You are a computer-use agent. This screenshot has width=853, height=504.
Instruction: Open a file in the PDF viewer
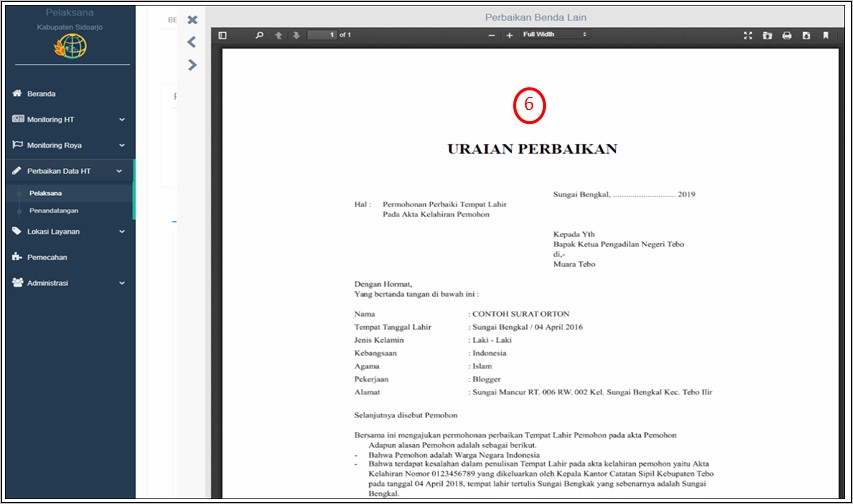point(767,35)
